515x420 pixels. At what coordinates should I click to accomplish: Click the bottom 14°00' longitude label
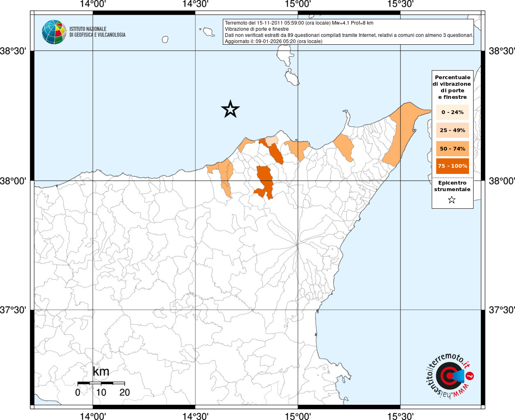93,416
